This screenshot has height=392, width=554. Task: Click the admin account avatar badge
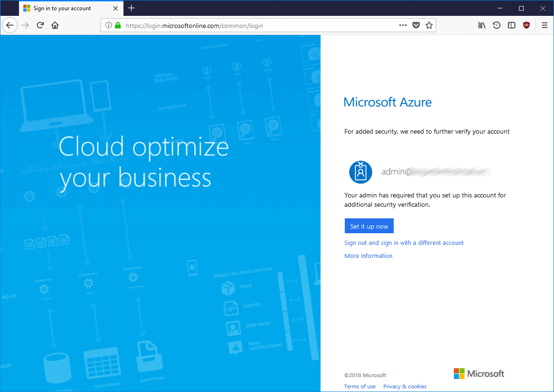tap(361, 172)
